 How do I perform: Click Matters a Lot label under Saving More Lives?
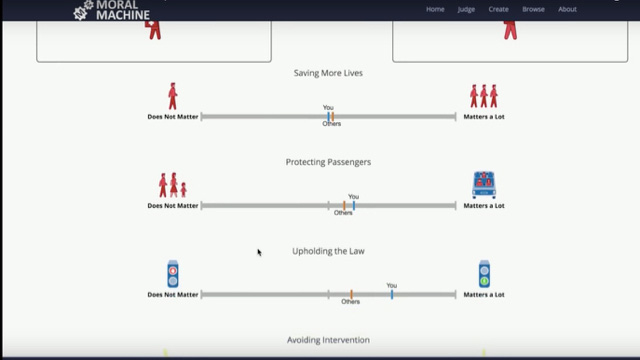pyautogui.click(x=484, y=117)
